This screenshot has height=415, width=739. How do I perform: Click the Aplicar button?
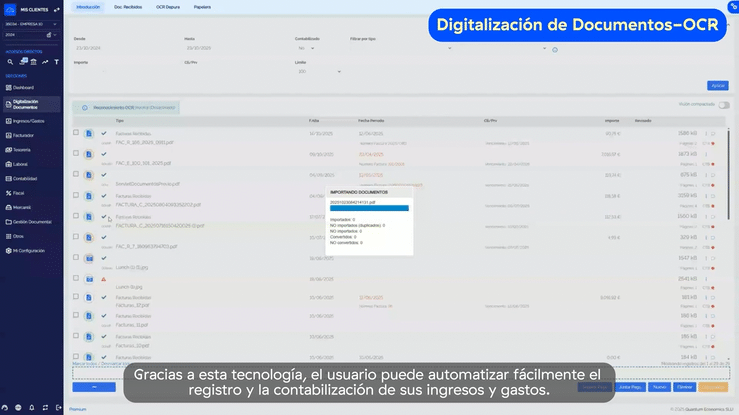[717, 86]
